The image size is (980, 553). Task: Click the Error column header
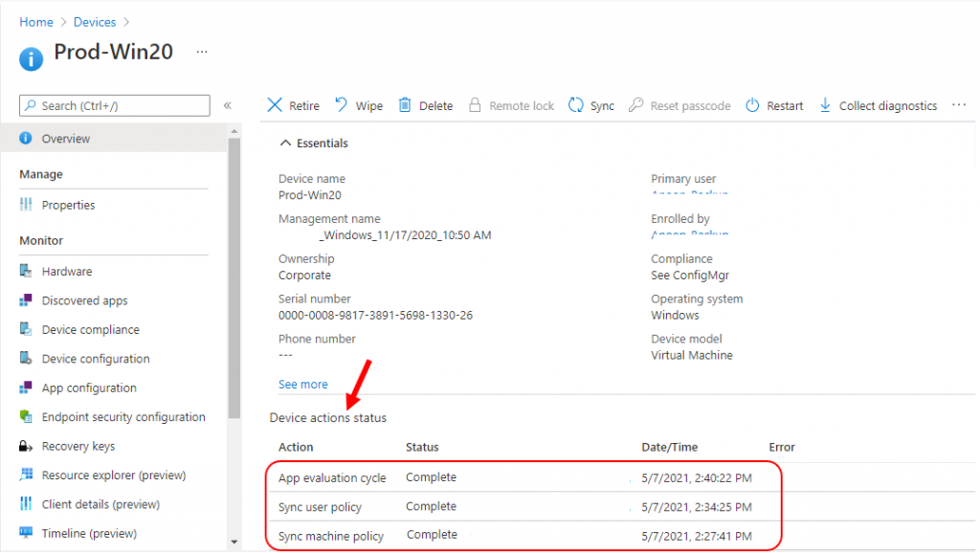(x=782, y=447)
